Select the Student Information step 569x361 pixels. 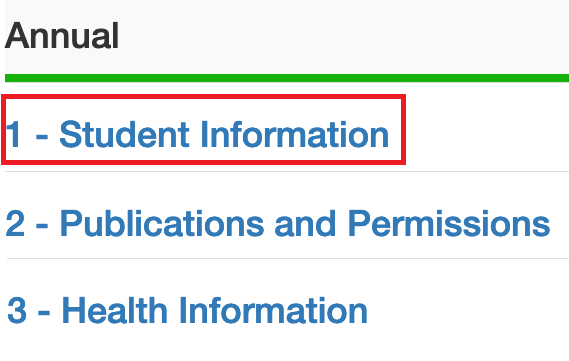(197, 135)
